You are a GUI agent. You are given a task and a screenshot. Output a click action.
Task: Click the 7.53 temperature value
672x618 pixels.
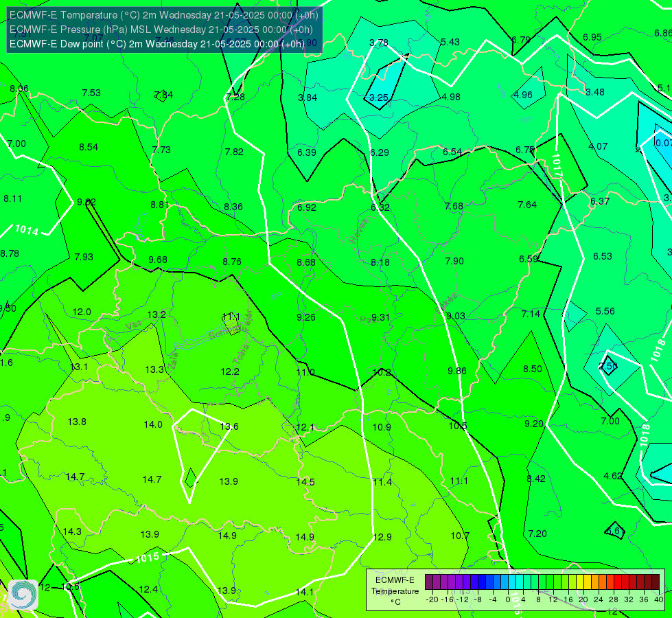(91, 93)
